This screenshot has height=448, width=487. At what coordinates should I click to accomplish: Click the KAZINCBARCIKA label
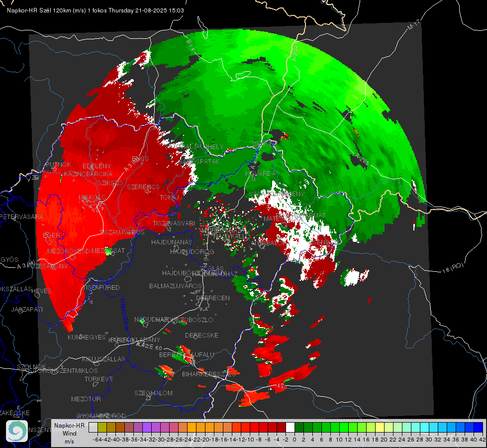click(88, 174)
